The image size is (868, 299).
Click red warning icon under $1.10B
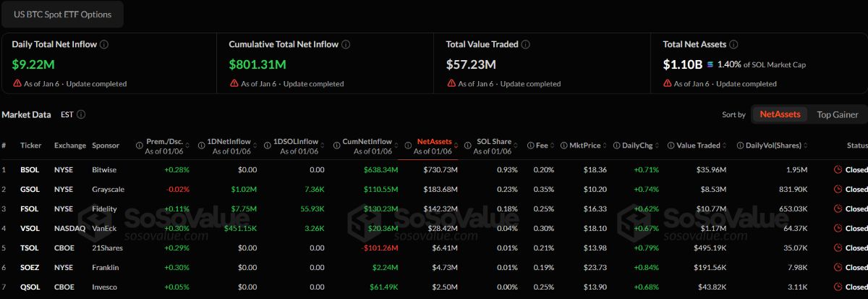pos(667,83)
